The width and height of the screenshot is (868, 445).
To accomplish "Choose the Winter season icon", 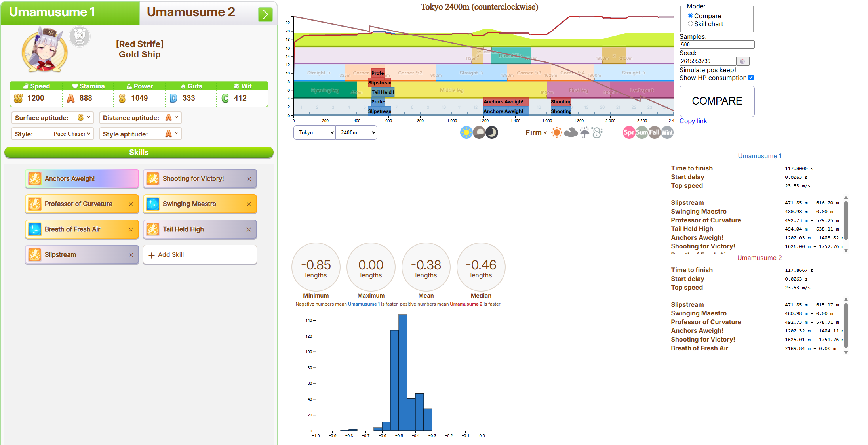I will click(667, 132).
